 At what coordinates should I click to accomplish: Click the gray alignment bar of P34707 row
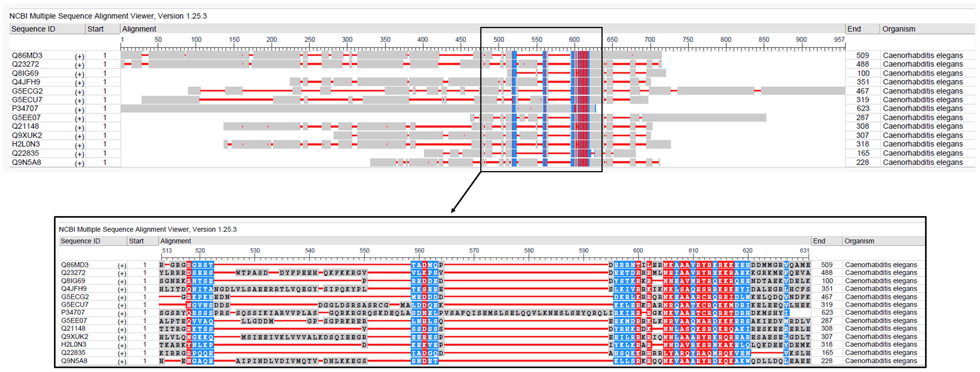[x=304, y=108]
